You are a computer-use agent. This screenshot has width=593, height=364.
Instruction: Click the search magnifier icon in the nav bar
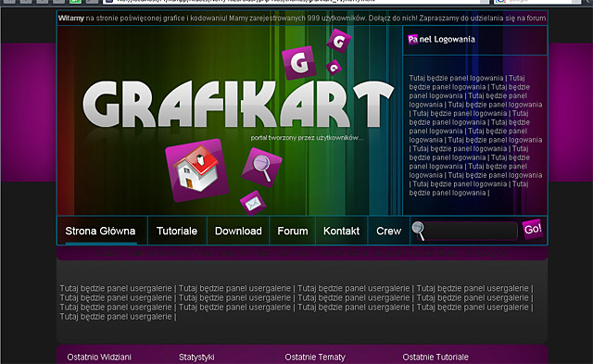[418, 231]
